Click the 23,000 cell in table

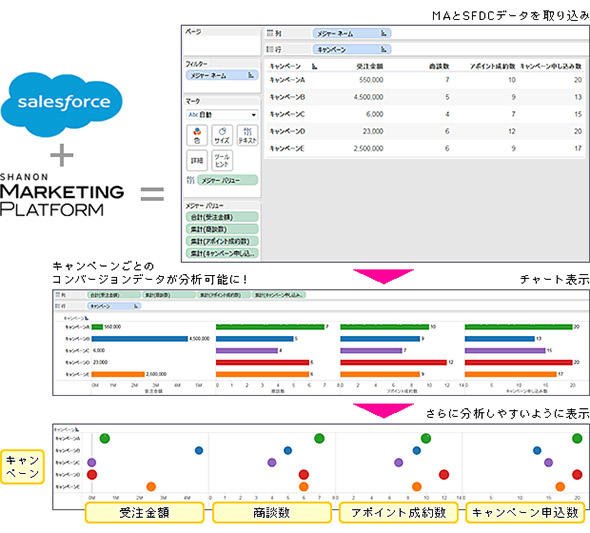(373, 131)
